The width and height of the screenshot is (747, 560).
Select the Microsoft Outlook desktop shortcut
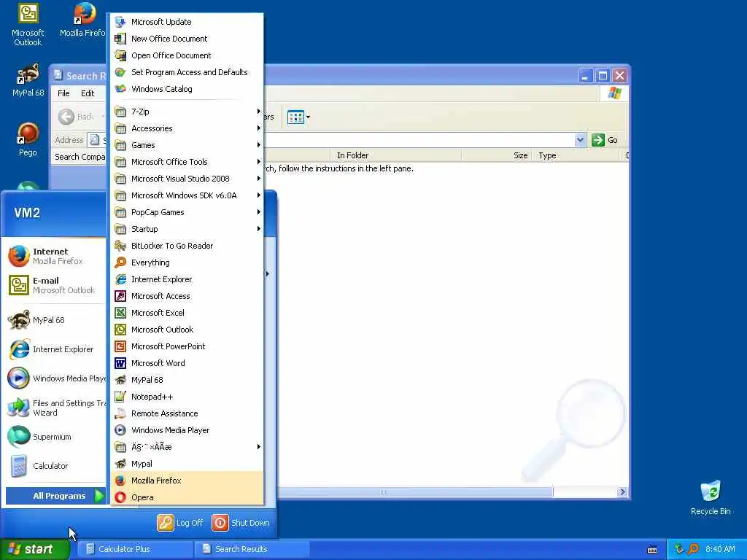tap(28, 25)
